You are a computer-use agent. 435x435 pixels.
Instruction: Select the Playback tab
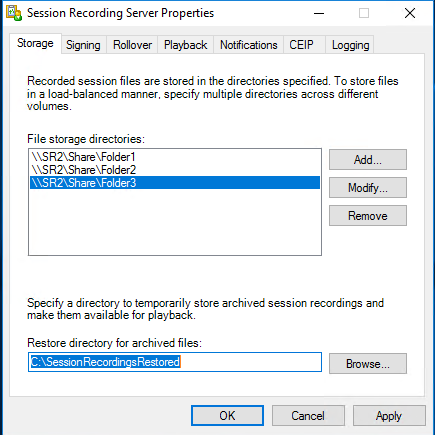coord(186,45)
